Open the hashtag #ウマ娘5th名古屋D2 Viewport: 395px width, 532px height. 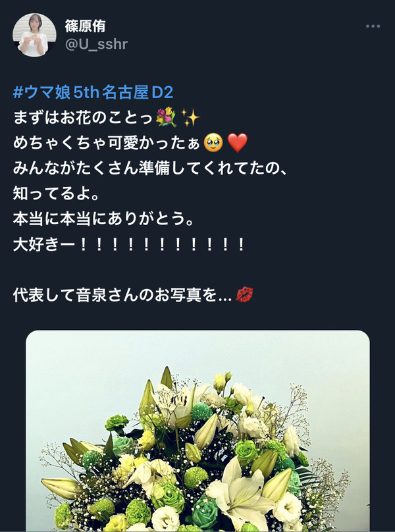point(93,93)
